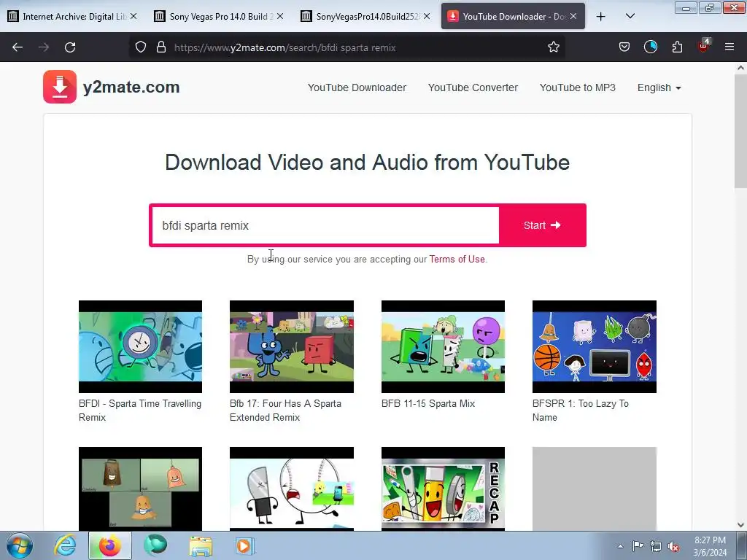Image resolution: width=747 pixels, height=560 pixels.
Task: Open the Bfb 17 Four Has A Sparta thumbnail
Action: (x=292, y=346)
